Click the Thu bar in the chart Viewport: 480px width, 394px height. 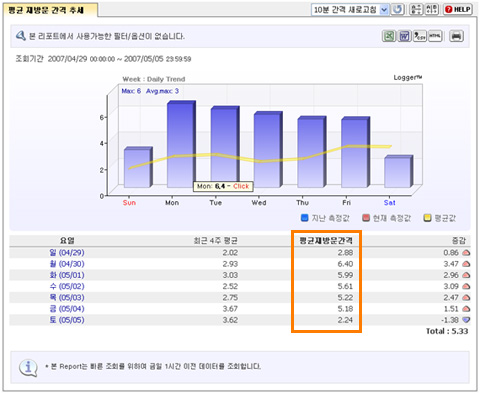point(312,152)
